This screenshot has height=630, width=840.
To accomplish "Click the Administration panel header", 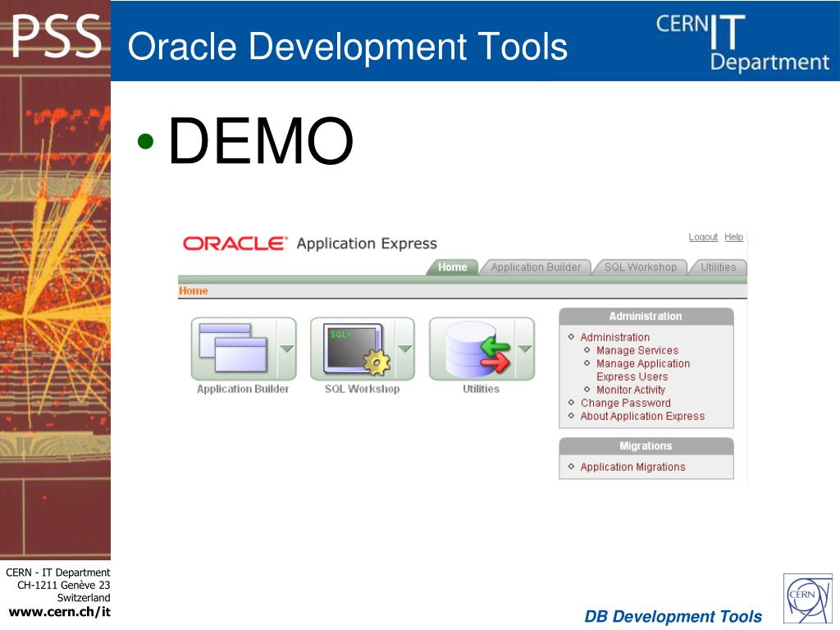I will [646, 317].
